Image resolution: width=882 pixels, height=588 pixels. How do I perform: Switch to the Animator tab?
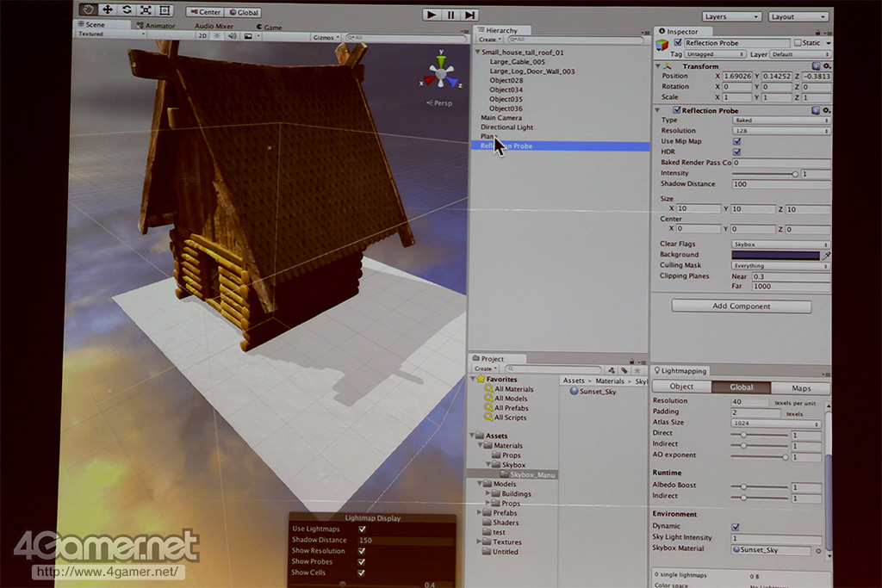(156, 25)
